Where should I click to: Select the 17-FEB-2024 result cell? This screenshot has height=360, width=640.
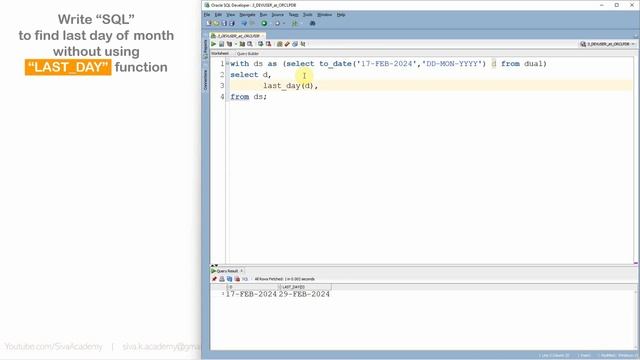click(x=251, y=294)
